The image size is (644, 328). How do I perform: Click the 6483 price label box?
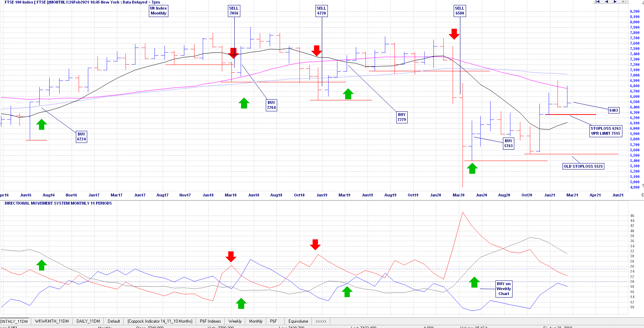[x=614, y=110]
